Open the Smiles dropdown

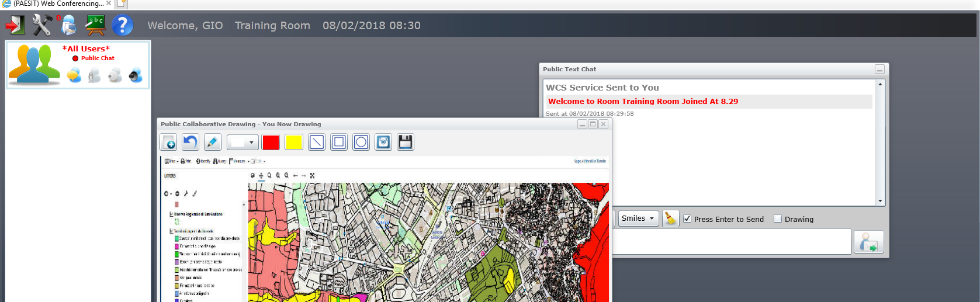click(638, 218)
